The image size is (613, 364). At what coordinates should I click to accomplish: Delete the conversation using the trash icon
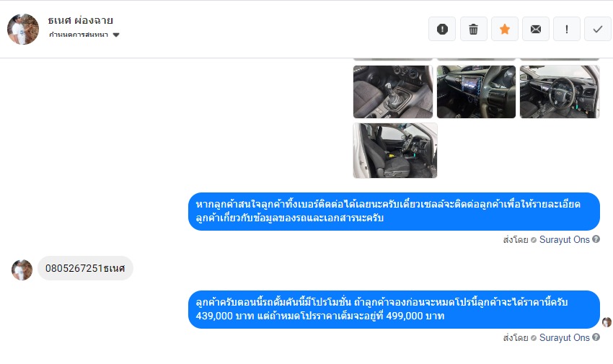(x=473, y=29)
